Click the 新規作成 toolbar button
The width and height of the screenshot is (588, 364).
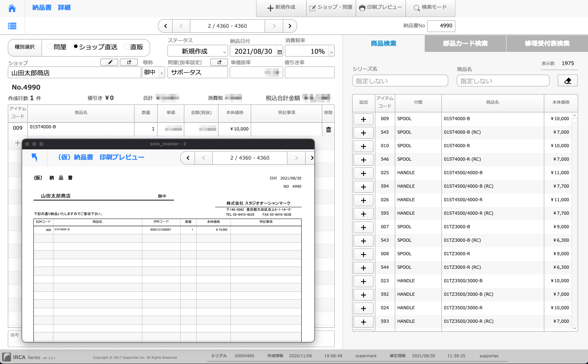click(281, 7)
